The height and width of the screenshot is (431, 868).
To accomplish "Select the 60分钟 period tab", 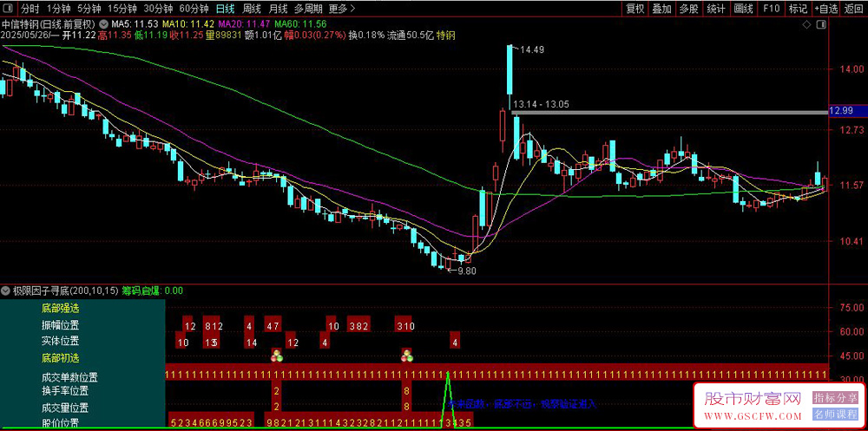I will coord(194,9).
